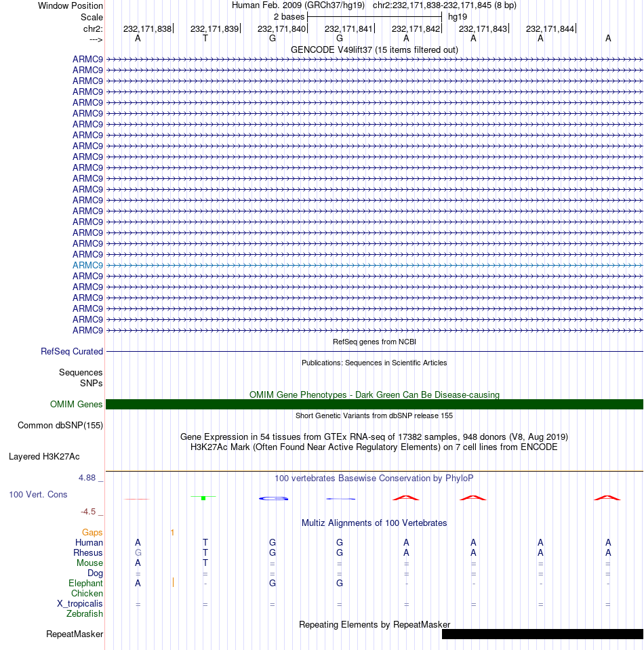Image resolution: width=644 pixels, height=650 pixels.
Task: Click the '2 bases' scale bar text
Action: pos(289,17)
